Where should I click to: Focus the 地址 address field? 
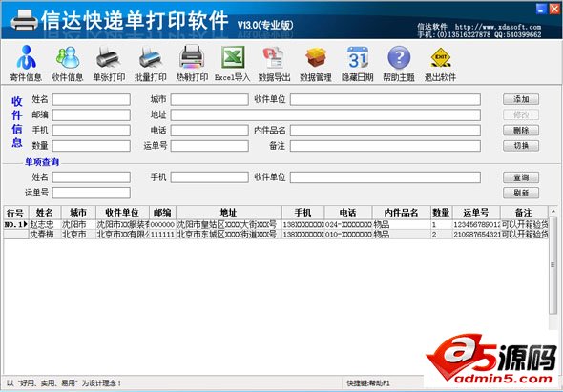[x=325, y=114]
